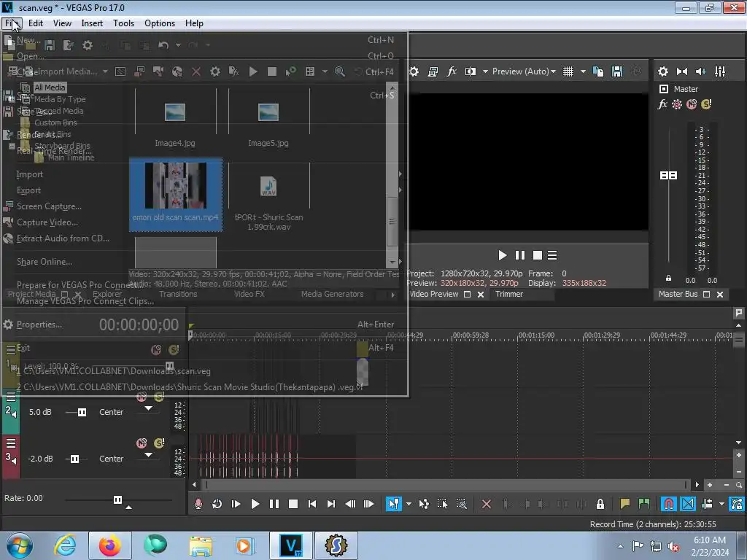The image size is (747, 560).
Task: Open Video Preview project properties gear
Action: [x=414, y=71]
